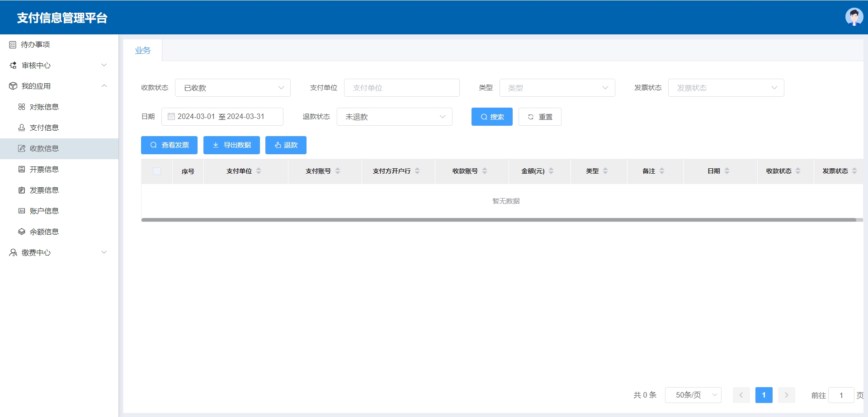Click the user avatar icon
The image size is (868, 417).
coord(854,17)
